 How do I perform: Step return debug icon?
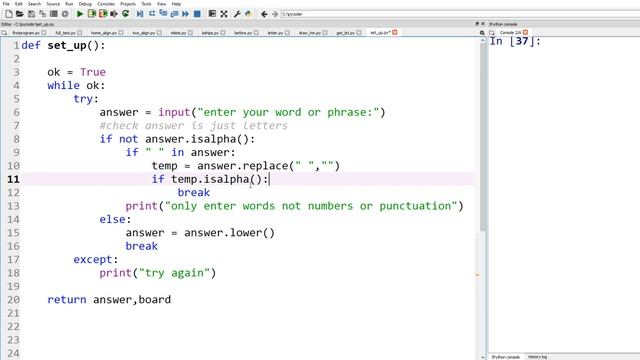coord(174,14)
